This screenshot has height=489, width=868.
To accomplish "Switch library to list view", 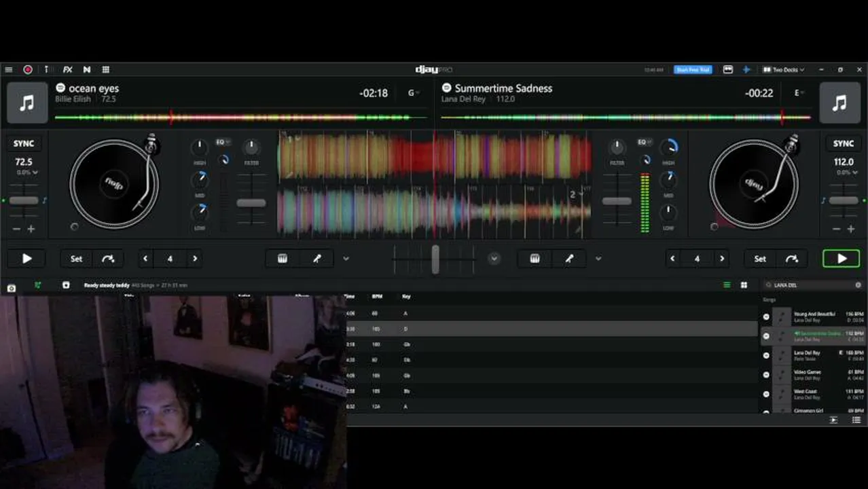I will pyautogui.click(x=727, y=285).
